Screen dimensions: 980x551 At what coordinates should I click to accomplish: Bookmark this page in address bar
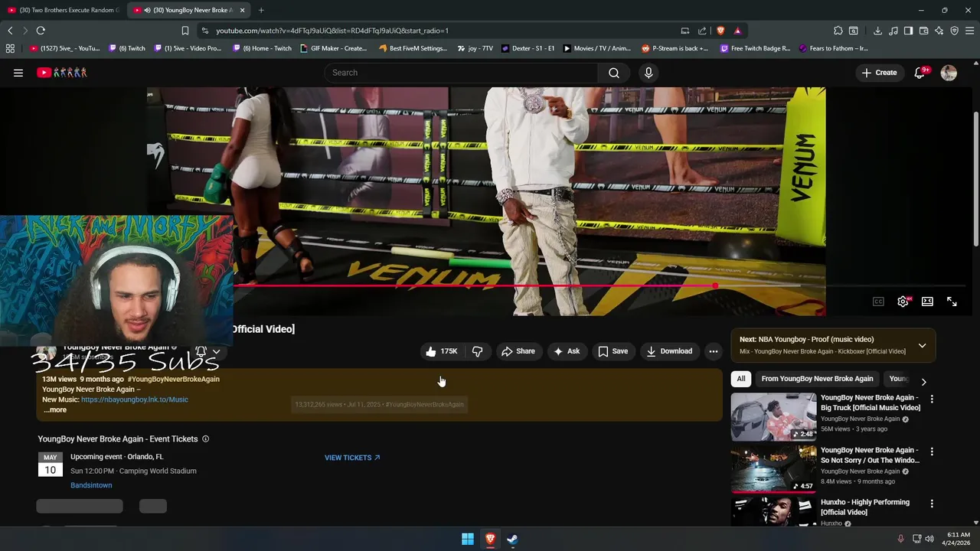[185, 31]
